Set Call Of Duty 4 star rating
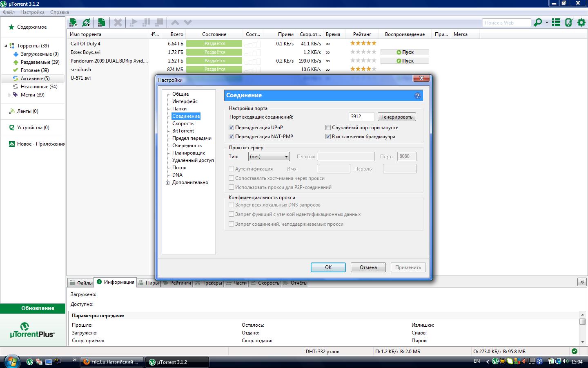588x368 pixels. coord(363,43)
